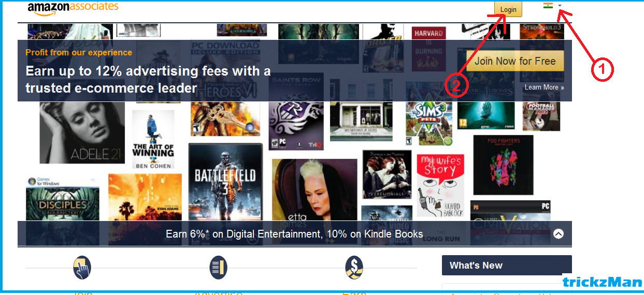Click the What's New panel header
The image size is (644, 295).
point(507,265)
